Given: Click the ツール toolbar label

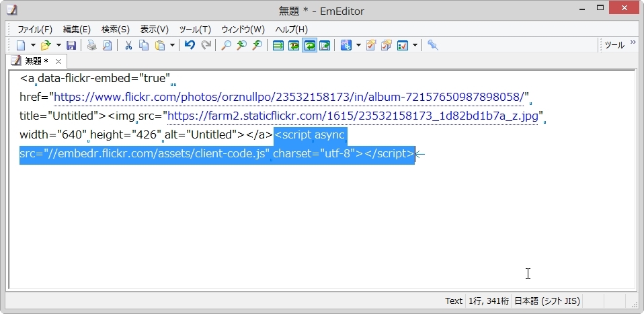Looking at the screenshot, I should [614, 45].
